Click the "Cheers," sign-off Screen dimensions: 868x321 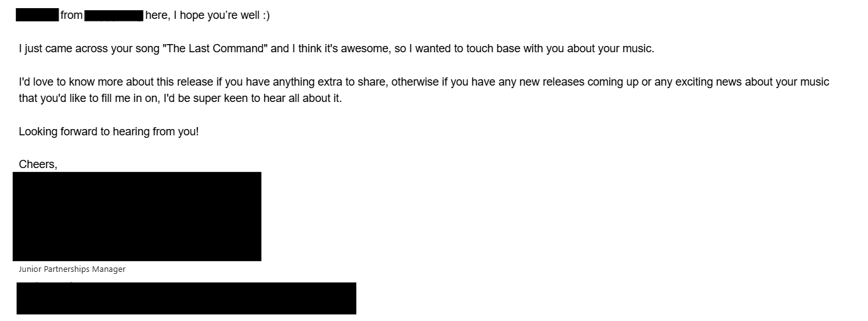pos(38,164)
